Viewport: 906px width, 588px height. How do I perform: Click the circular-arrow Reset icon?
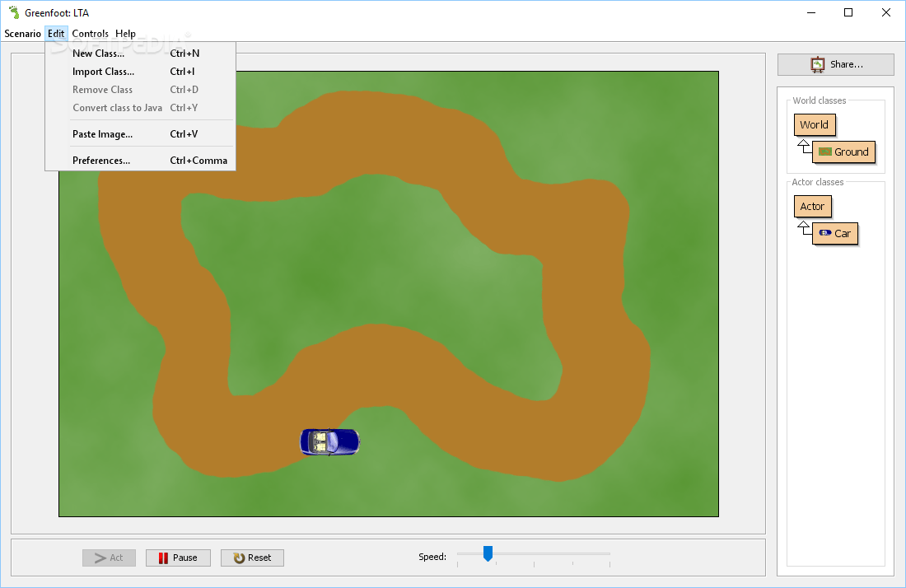238,558
